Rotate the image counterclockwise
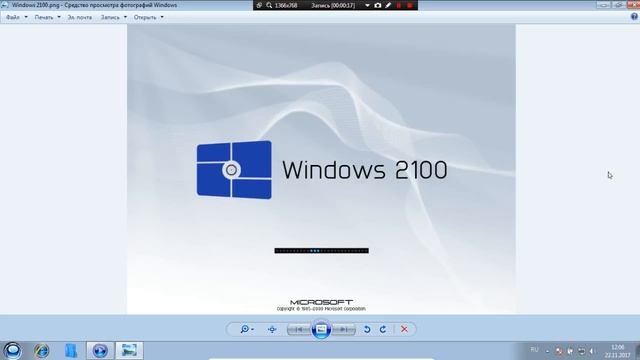Viewport: 640px width, 360px height. (367, 329)
